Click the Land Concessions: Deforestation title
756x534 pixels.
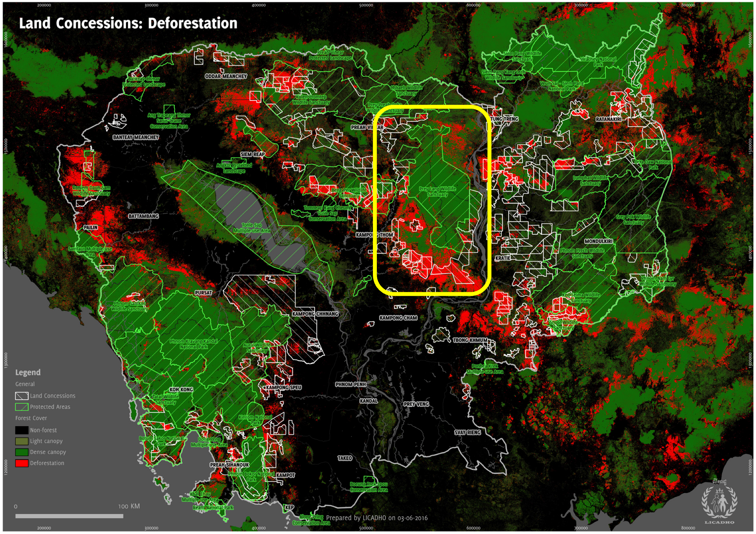(x=128, y=23)
